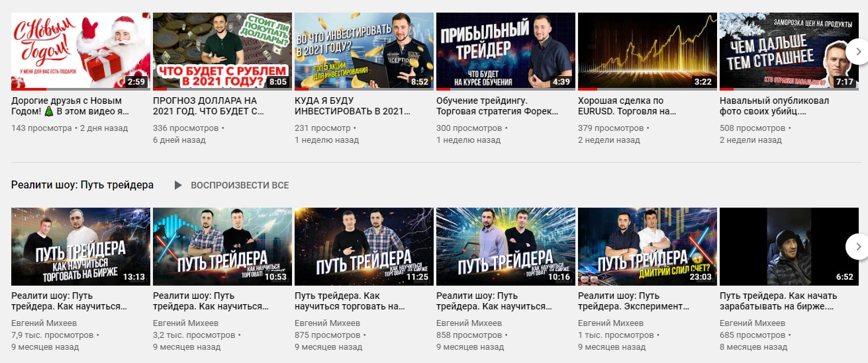Open Во что инвестировать в 2021 thumbnail

click(x=364, y=51)
